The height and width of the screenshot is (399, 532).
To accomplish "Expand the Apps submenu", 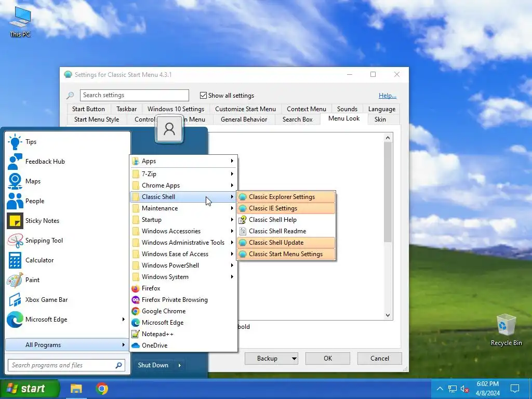I will tap(183, 161).
